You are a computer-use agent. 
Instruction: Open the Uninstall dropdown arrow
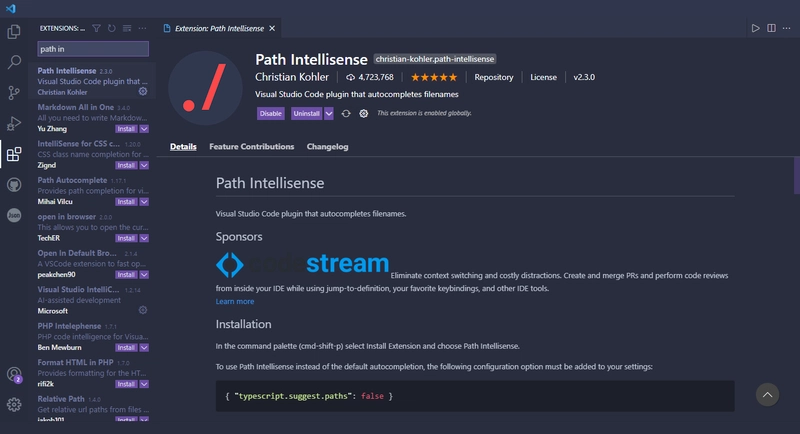(x=329, y=114)
